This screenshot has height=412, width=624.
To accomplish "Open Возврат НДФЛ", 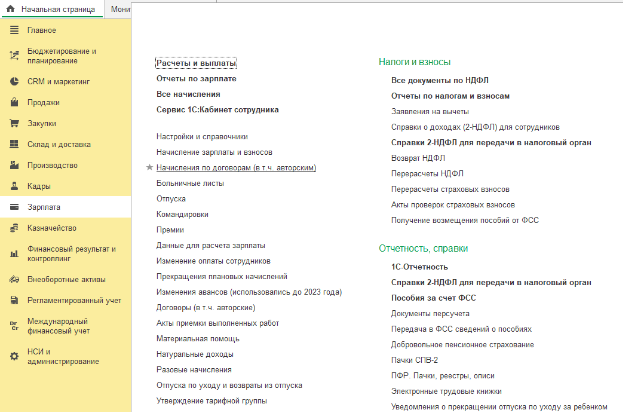I will [x=418, y=158].
